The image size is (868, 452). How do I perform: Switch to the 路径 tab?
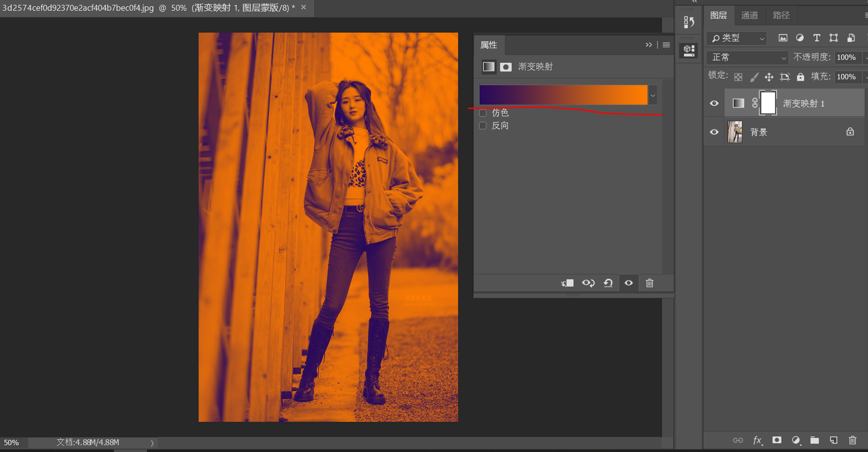(781, 16)
